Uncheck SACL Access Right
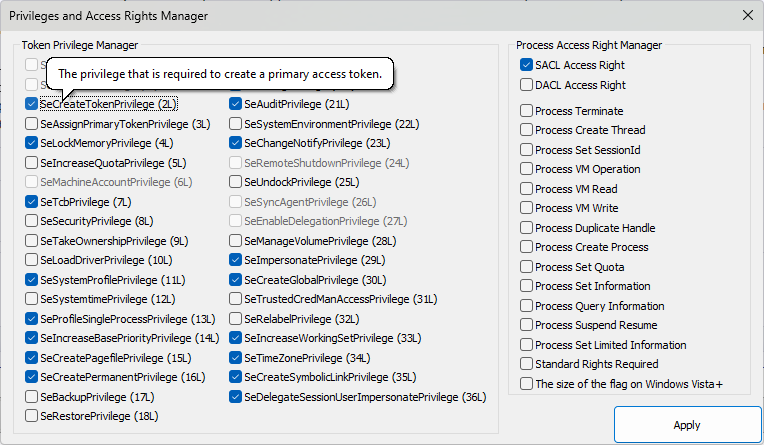 527,65
